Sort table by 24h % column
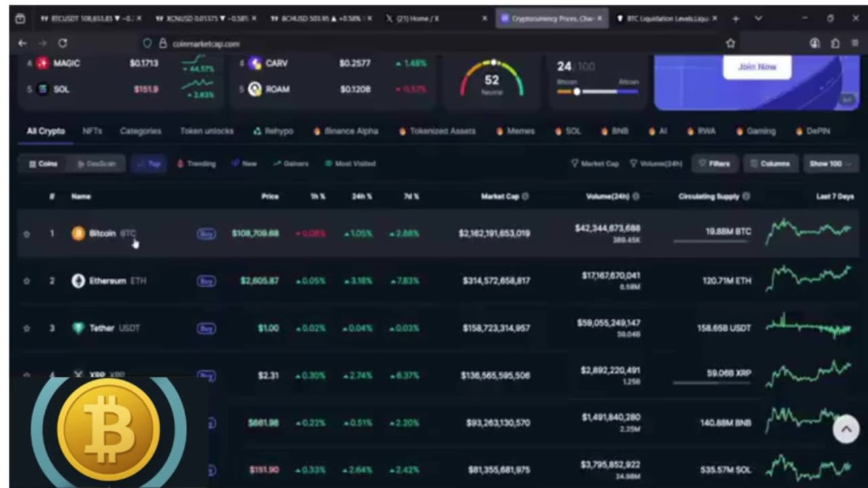The image size is (868, 488). 361,197
